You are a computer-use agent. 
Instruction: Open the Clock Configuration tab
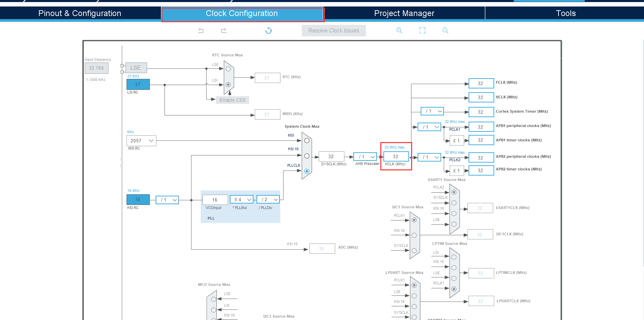point(242,13)
